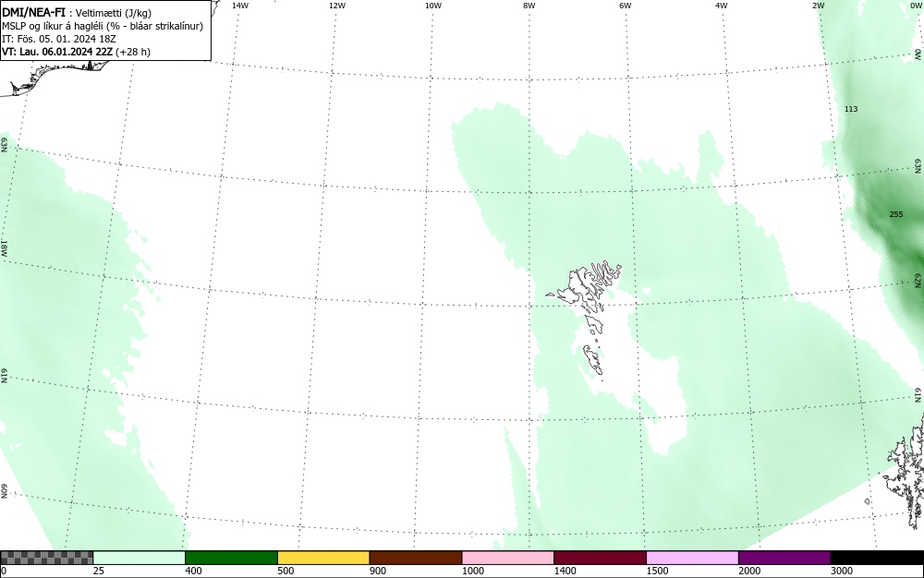Click the legend value 25

99,571
